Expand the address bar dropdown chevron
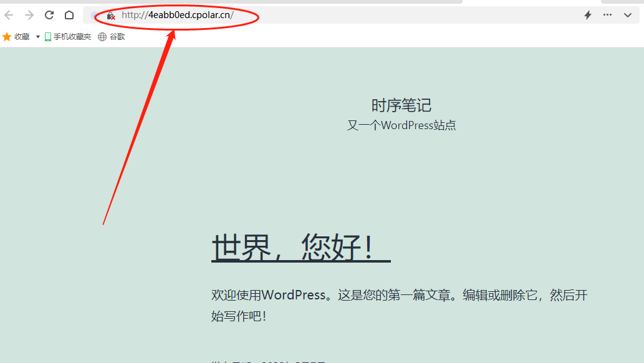The image size is (644, 363). (x=628, y=15)
